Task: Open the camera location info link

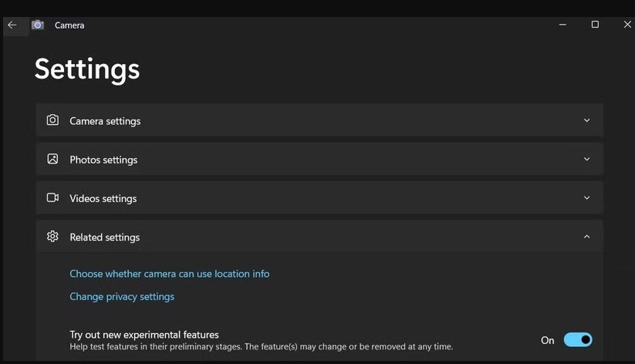Action: click(169, 274)
